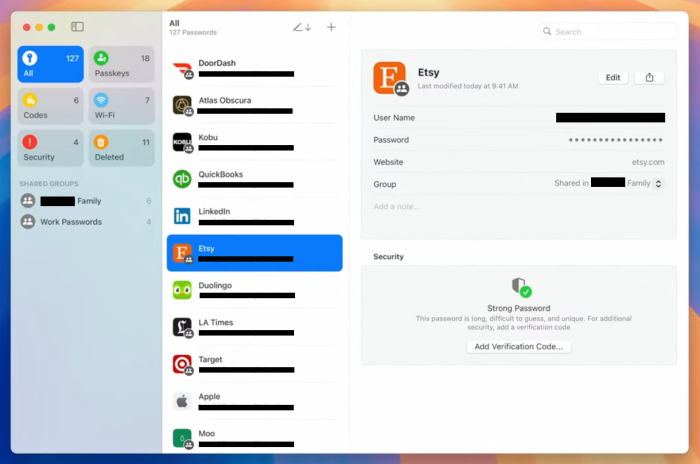This screenshot has height=464, width=700.
Task: Select the QuickBooks entry name
Action: [221, 174]
